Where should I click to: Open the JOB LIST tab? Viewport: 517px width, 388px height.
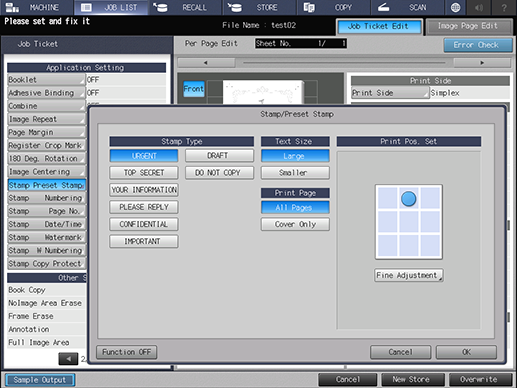tap(111, 7)
